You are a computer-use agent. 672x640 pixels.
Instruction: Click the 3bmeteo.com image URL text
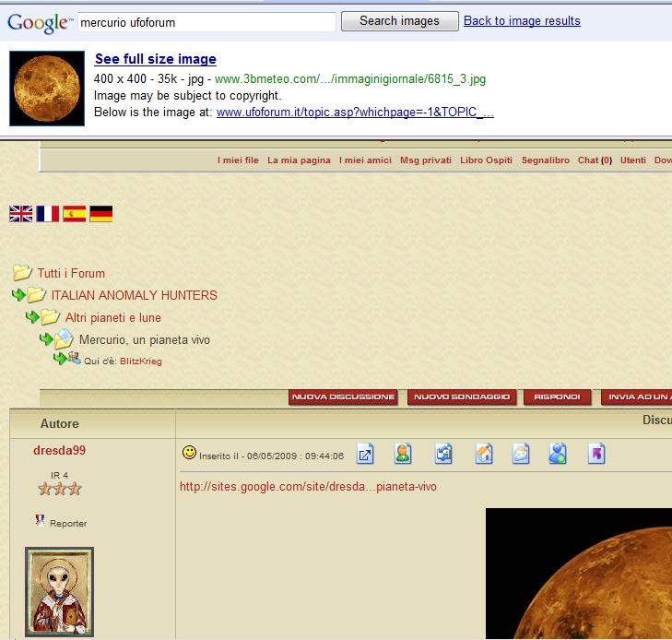pos(350,79)
